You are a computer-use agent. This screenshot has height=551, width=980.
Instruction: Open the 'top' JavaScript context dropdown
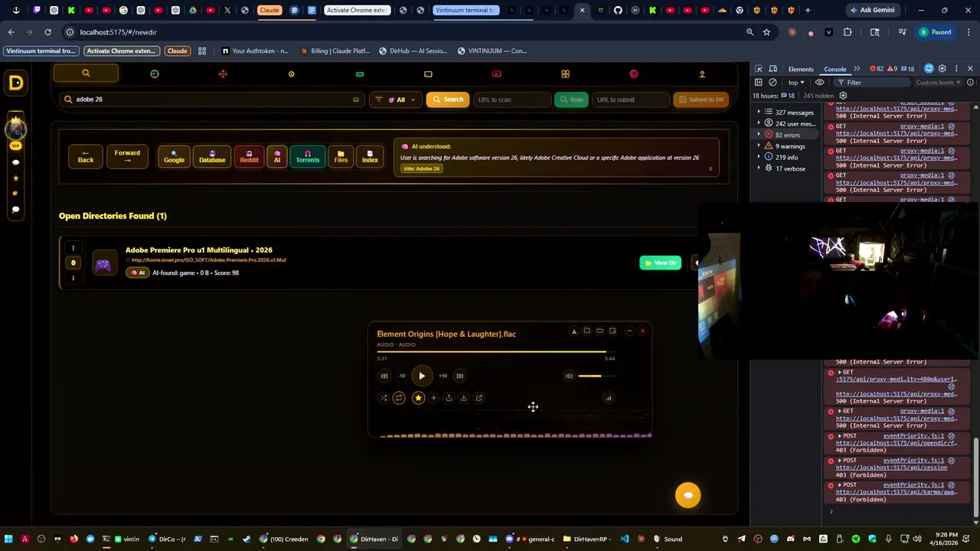(796, 83)
